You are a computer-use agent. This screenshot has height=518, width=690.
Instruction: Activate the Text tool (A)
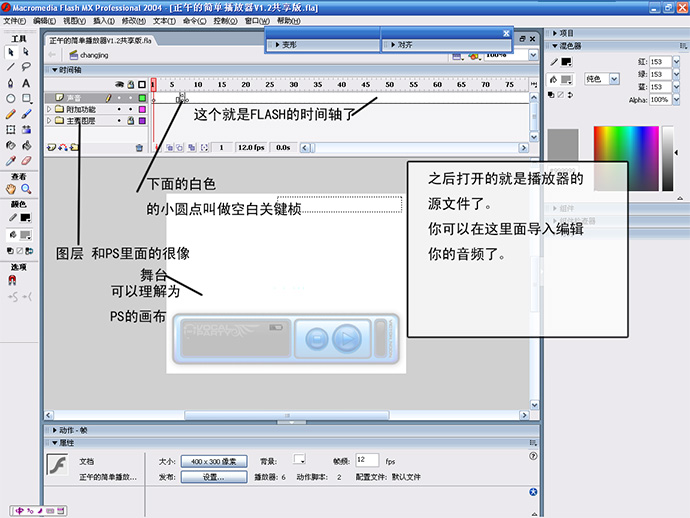[x=26, y=83]
